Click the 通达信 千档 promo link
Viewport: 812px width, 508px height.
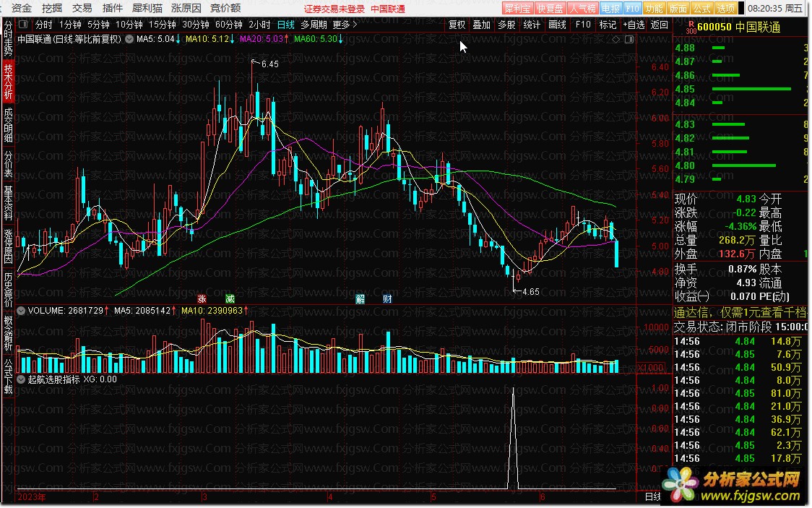point(740,312)
